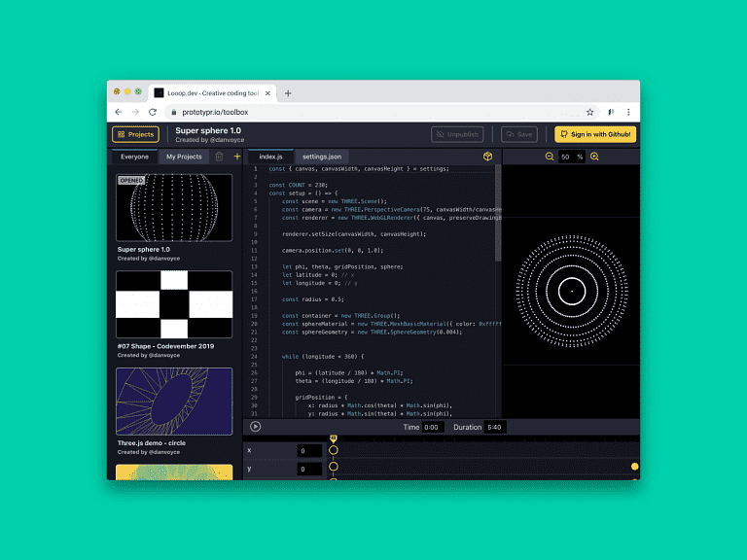Zoom in the canvas preview
Viewport: 747px width, 560px height.
(594, 157)
